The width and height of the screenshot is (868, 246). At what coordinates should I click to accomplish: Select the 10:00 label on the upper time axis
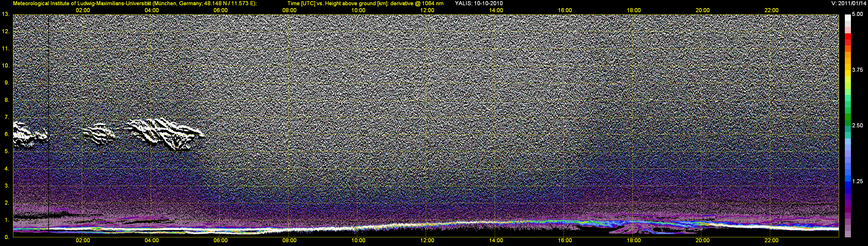tap(358, 10)
